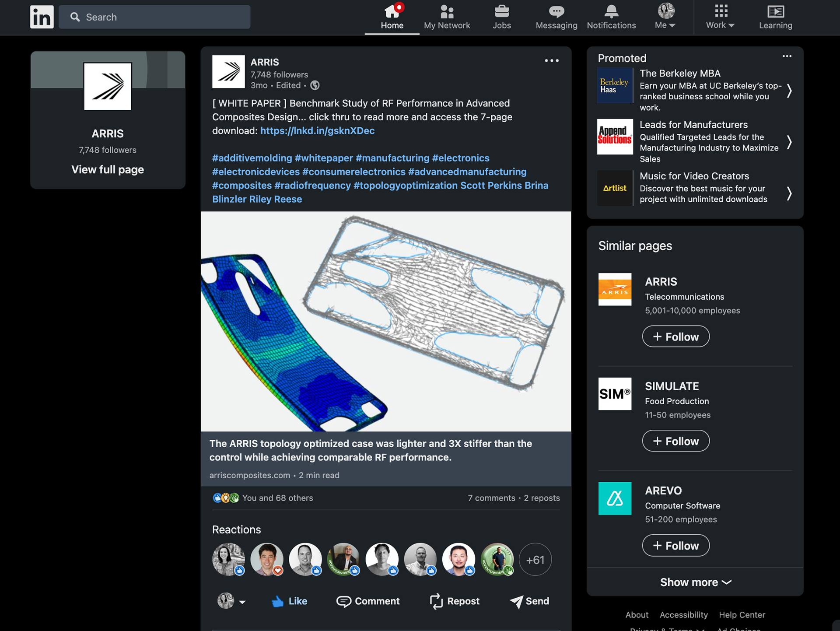
Task: Open the 2 reposts link
Action: pos(542,498)
